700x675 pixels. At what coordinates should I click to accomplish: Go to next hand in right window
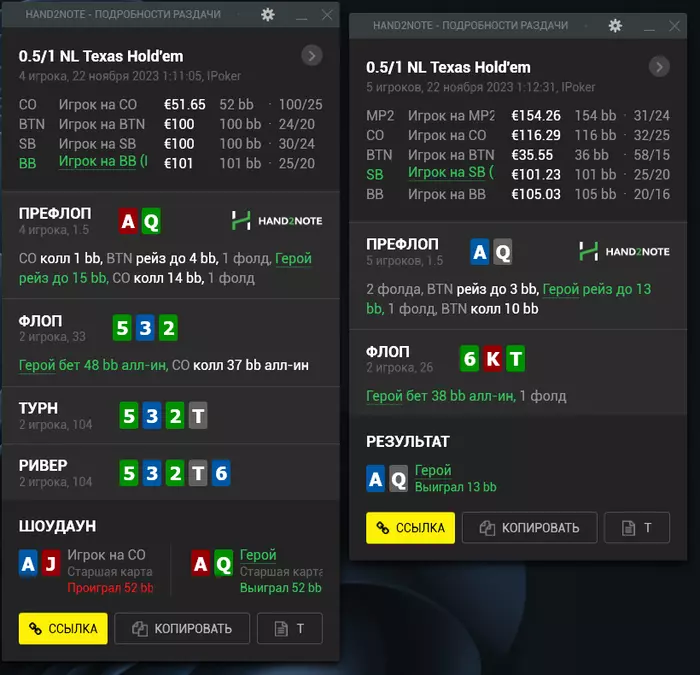click(659, 67)
